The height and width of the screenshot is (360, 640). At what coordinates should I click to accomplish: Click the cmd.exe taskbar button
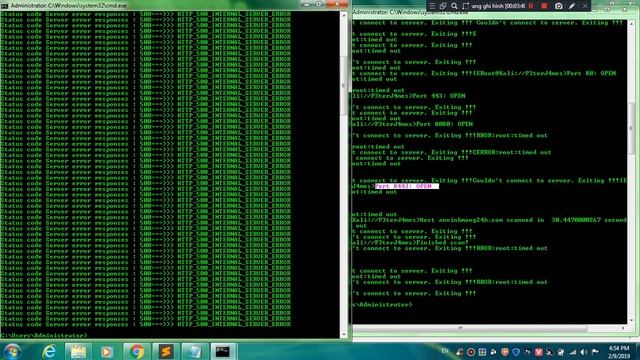pos(223,352)
